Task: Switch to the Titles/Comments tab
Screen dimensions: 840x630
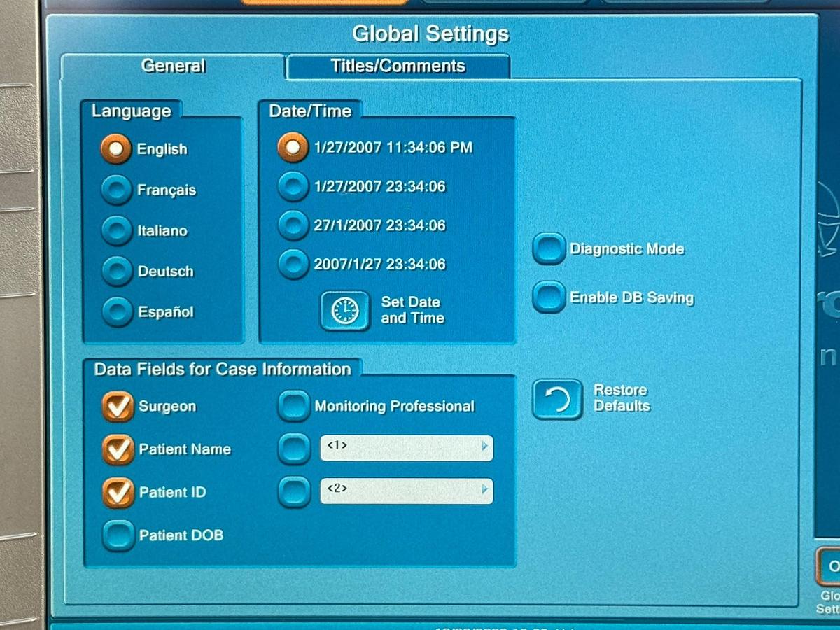Action: pyautogui.click(x=398, y=66)
